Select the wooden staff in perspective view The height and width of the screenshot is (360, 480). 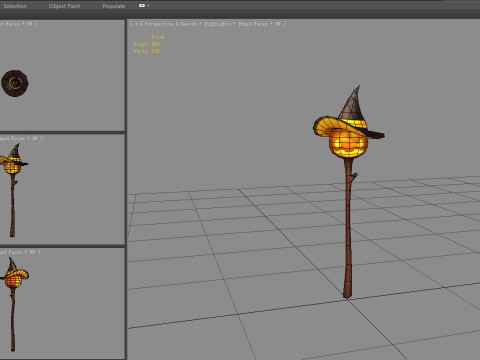pyautogui.click(x=348, y=230)
